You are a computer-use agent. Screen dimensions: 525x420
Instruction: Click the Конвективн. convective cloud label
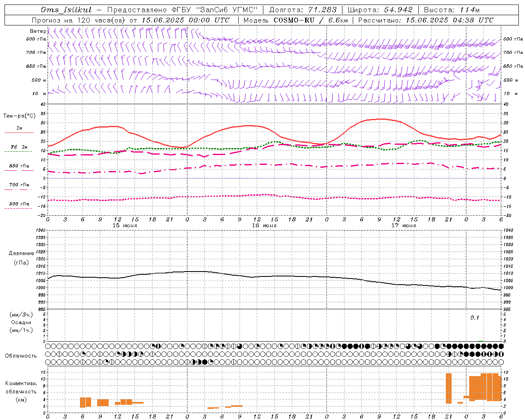coord(21,383)
